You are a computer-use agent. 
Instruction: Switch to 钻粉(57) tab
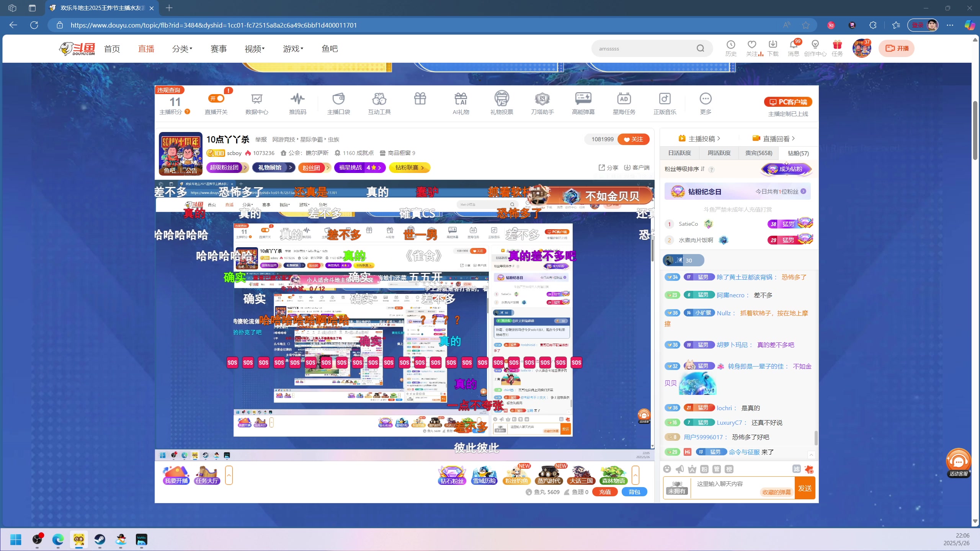[x=798, y=153]
